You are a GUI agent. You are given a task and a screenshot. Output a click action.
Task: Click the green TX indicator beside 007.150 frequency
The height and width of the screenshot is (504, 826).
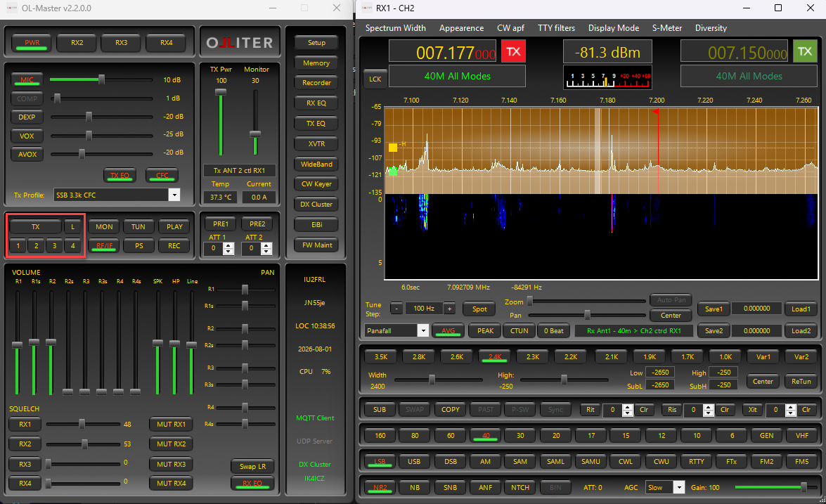pyautogui.click(x=804, y=51)
